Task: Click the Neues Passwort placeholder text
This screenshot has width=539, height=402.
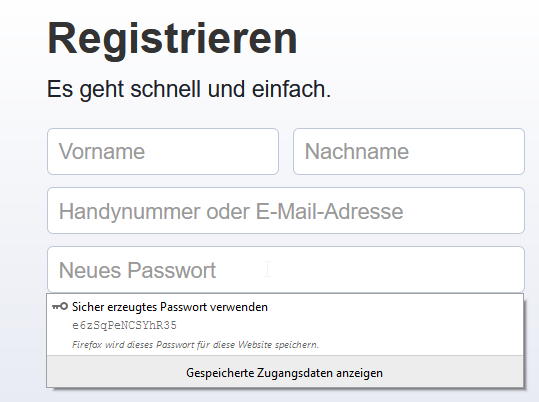Action: [138, 270]
